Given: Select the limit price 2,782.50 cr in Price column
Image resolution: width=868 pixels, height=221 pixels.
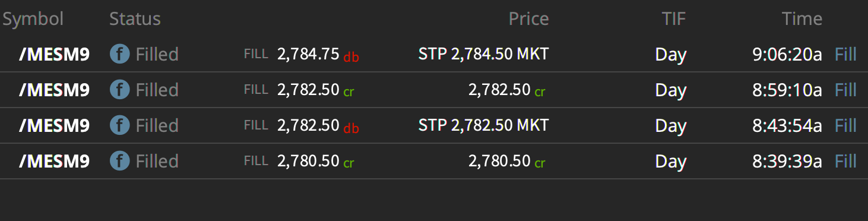Looking at the screenshot, I should pyautogui.click(x=507, y=90).
